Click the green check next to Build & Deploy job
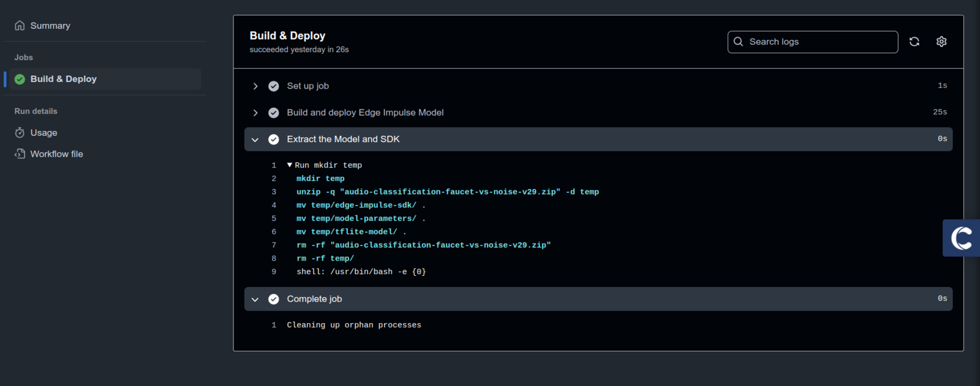The image size is (980, 386). click(20, 79)
